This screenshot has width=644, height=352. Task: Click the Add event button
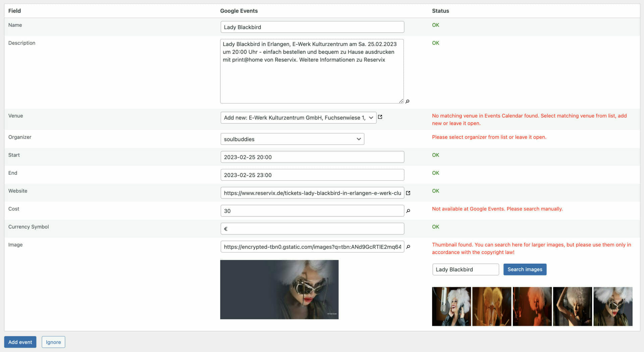point(20,342)
